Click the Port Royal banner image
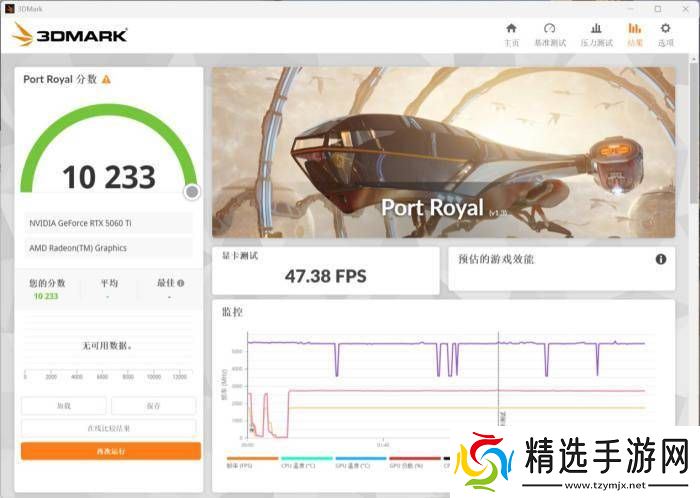The width and height of the screenshot is (700, 498). point(443,152)
